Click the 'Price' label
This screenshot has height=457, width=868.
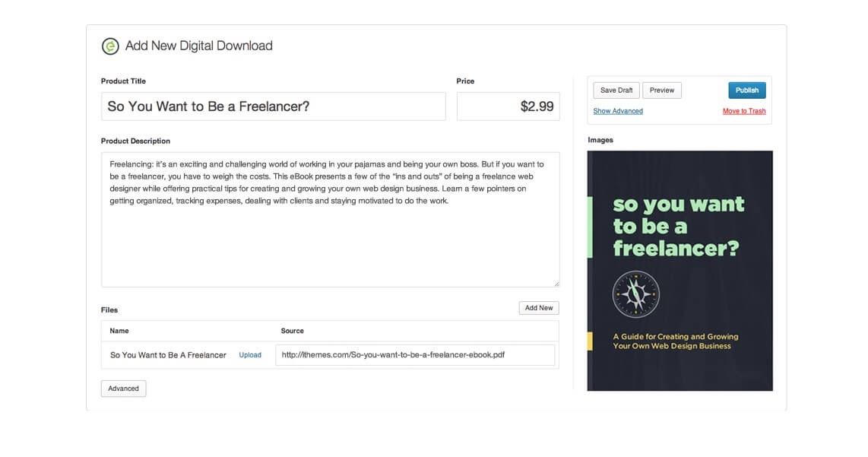click(x=465, y=81)
